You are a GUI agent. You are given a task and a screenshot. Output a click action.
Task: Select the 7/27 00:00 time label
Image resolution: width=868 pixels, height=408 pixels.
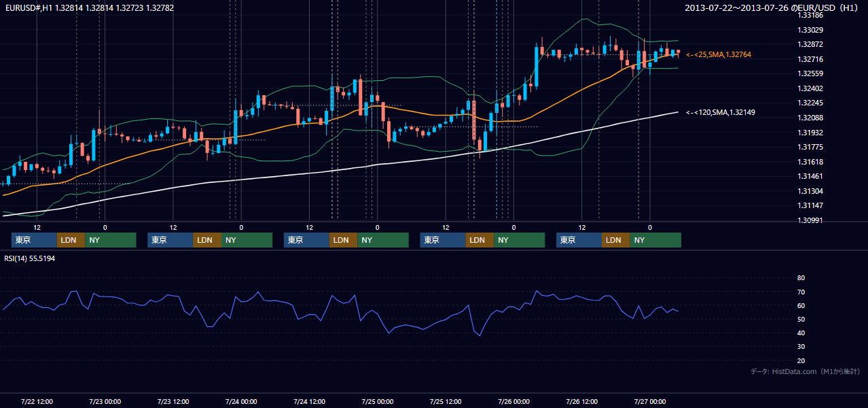650,401
